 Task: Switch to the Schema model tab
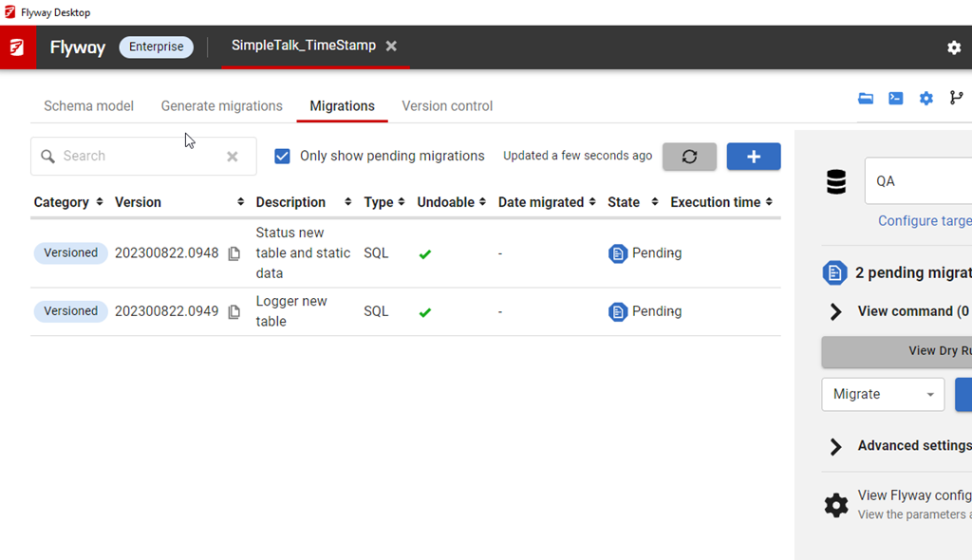click(88, 106)
